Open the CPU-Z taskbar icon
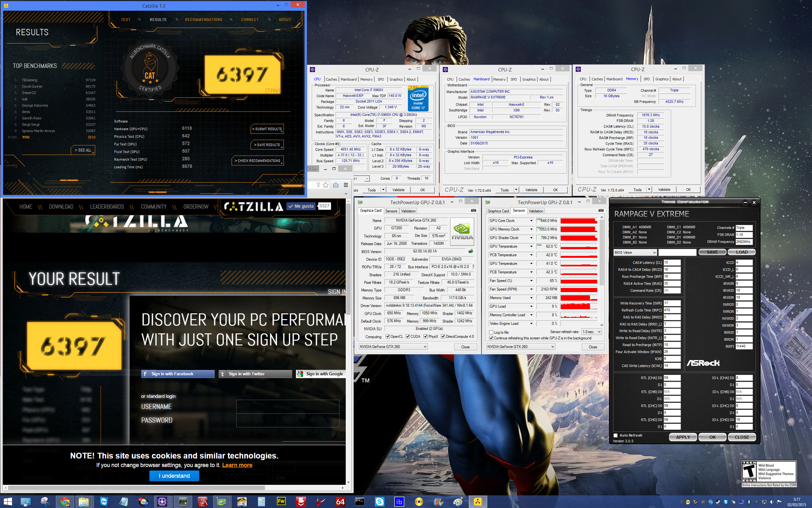The image size is (812, 508). pos(162,502)
